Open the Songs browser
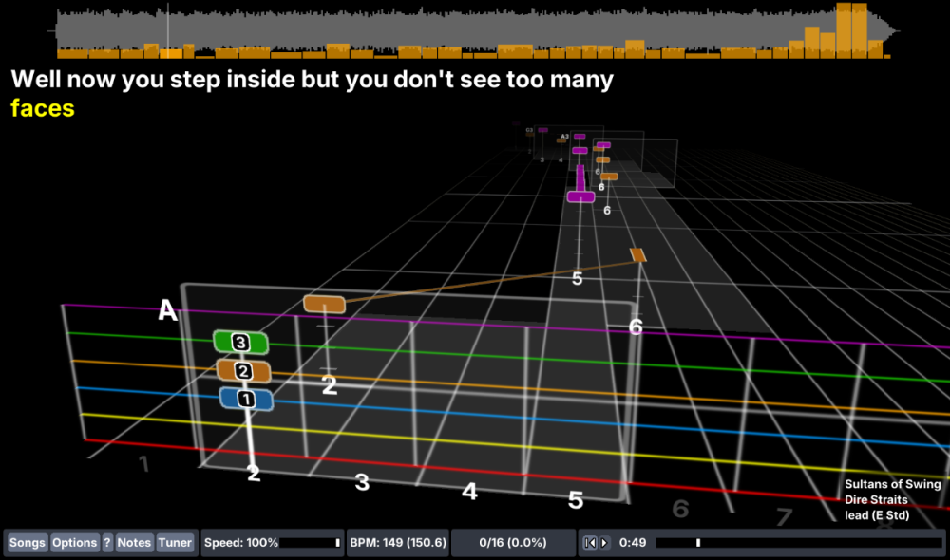This screenshot has width=950, height=560. pyautogui.click(x=28, y=542)
